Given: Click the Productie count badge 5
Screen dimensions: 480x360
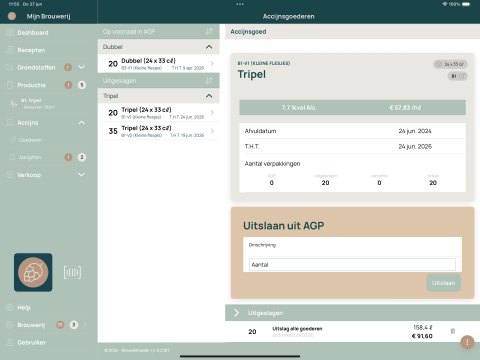Looking at the screenshot, I should pos(82,85).
